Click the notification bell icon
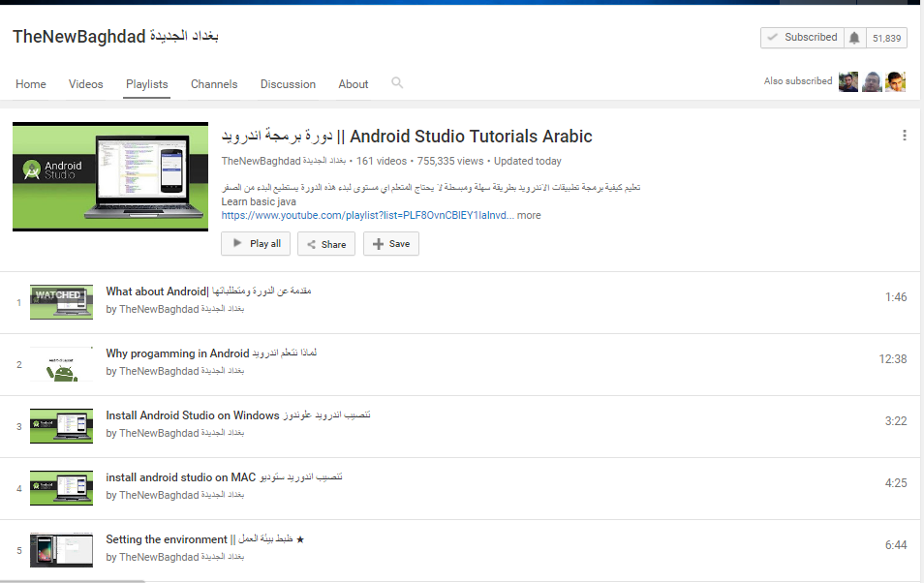 [854, 38]
